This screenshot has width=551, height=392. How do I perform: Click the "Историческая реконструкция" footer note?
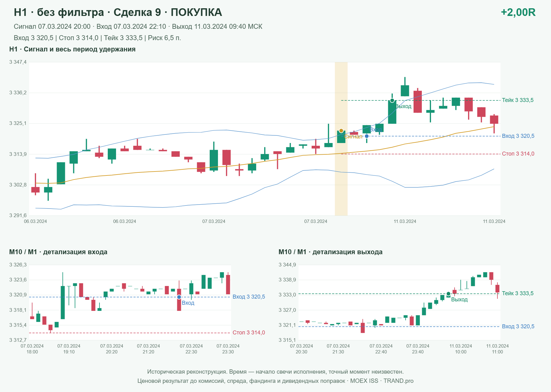[275, 372]
